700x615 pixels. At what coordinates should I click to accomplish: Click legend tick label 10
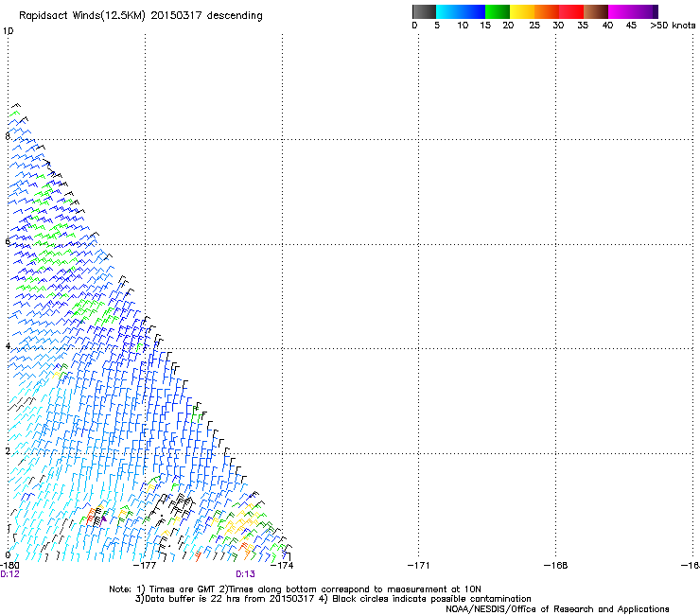tap(463, 26)
